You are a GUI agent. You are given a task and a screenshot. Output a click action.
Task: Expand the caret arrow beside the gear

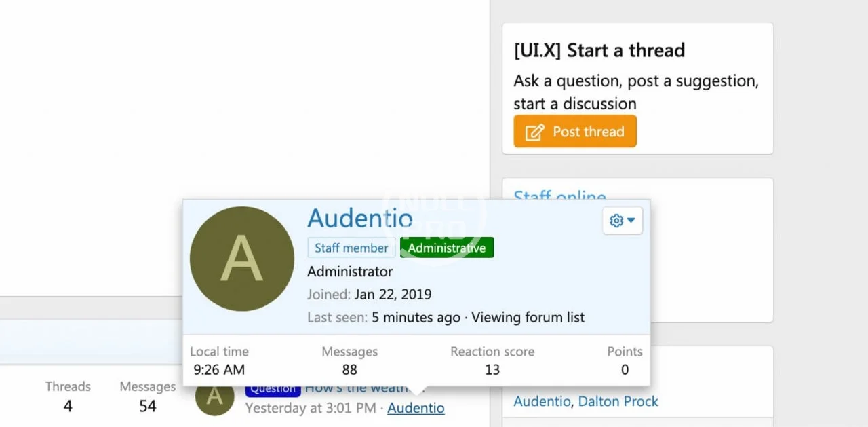(x=631, y=221)
